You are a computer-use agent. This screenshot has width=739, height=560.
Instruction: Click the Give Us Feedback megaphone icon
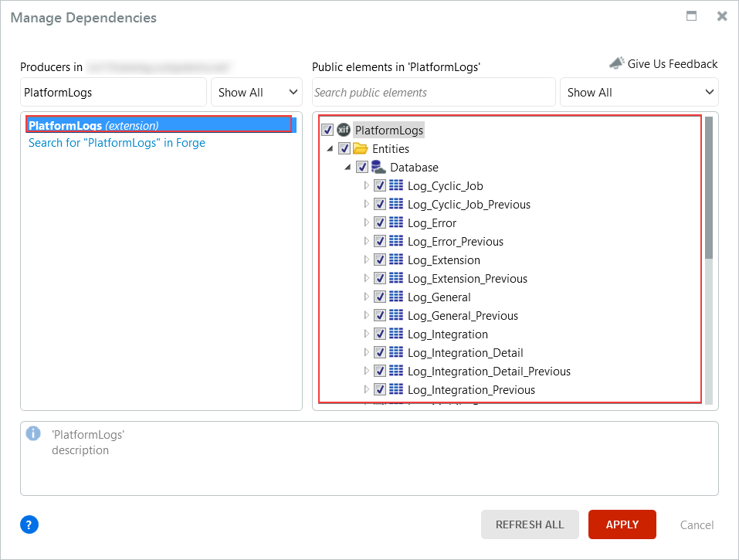coord(615,63)
